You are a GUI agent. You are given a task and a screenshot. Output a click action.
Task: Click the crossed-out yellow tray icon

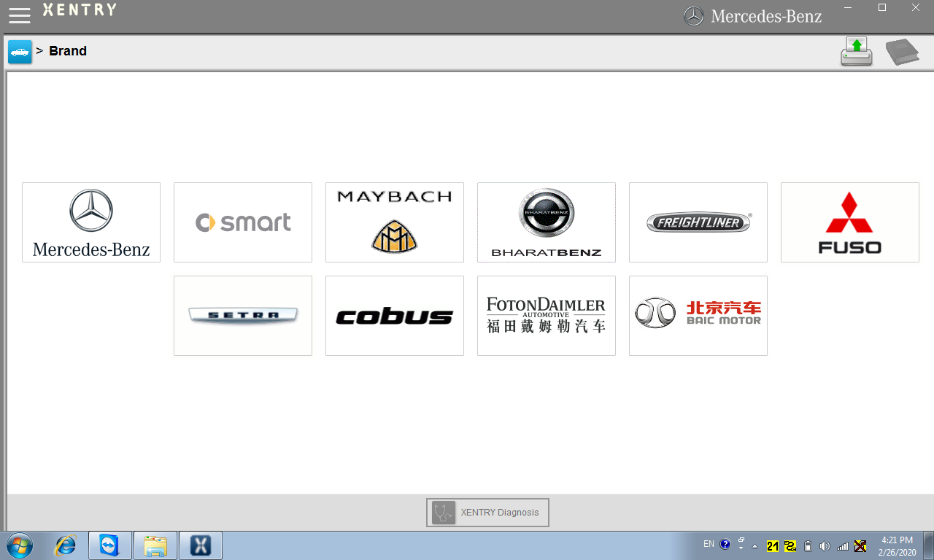point(860,546)
